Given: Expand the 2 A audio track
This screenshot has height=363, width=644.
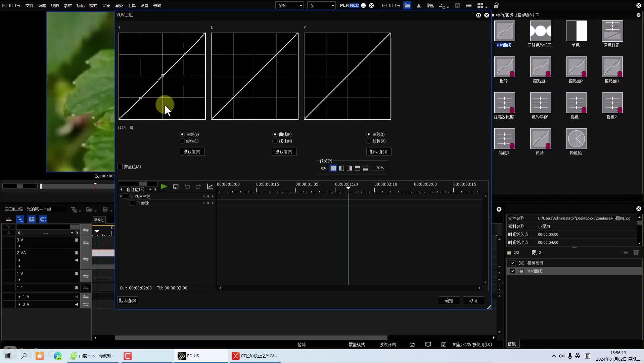Looking at the screenshot, I should click(x=19, y=305).
